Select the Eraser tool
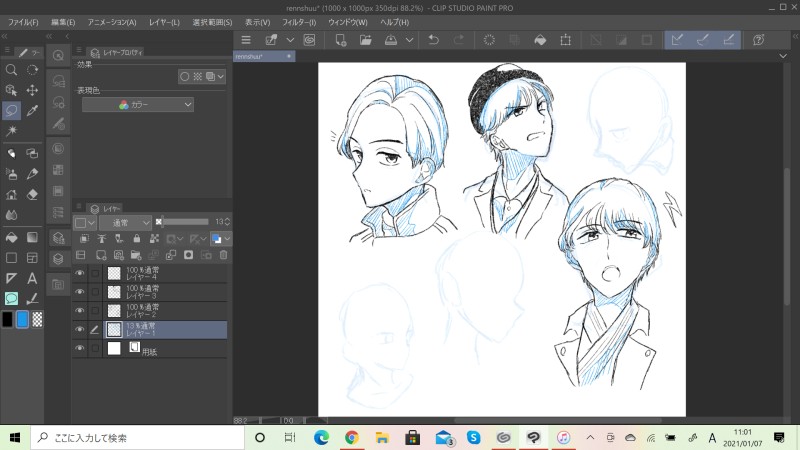The image size is (800, 450). 32,194
